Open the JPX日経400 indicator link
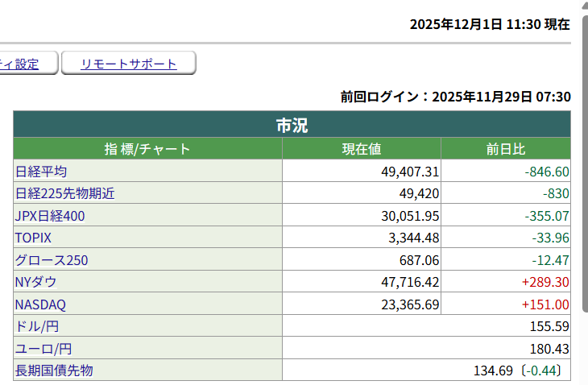 [50, 216]
